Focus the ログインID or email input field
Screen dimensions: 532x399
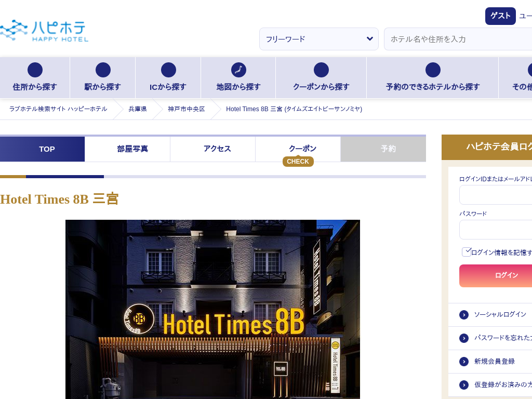click(496, 195)
